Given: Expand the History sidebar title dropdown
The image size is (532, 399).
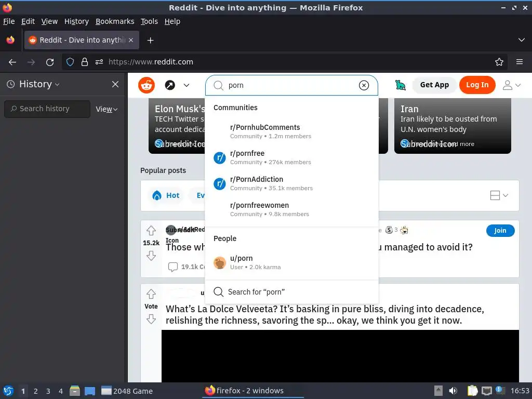Looking at the screenshot, I should pyautogui.click(x=57, y=85).
